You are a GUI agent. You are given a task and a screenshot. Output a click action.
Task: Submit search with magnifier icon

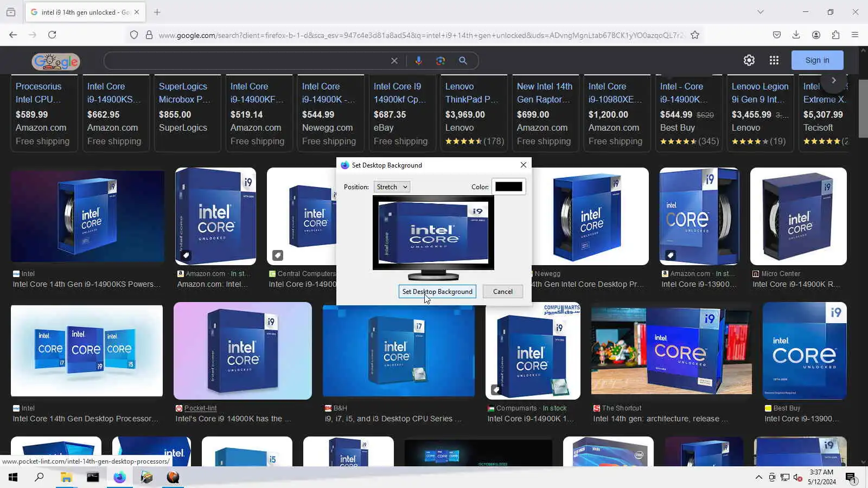click(463, 61)
